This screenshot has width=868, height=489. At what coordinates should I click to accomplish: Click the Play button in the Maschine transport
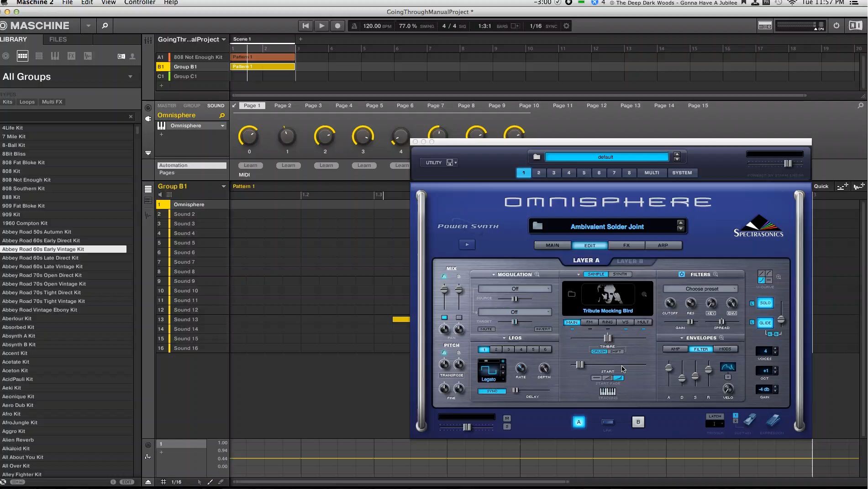coord(321,26)
